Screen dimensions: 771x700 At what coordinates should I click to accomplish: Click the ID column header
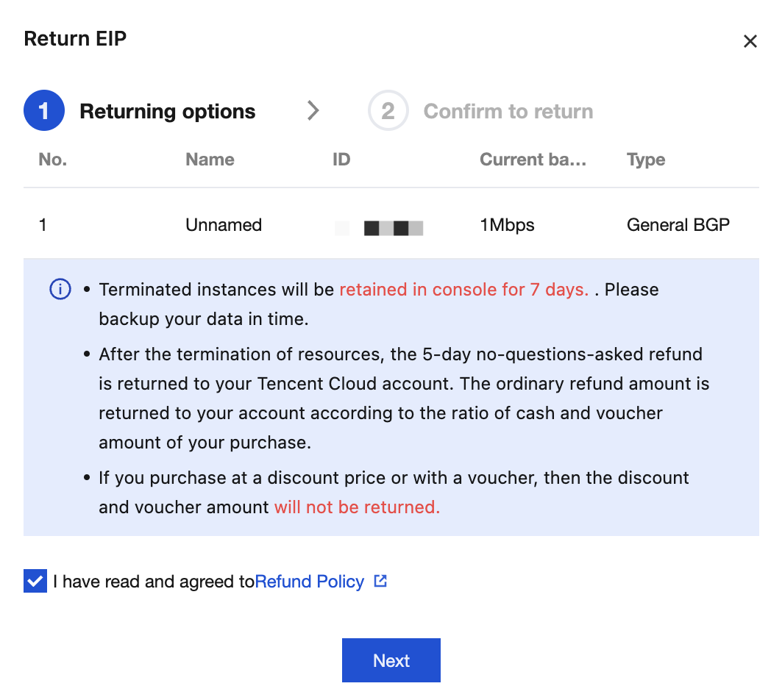341,160
